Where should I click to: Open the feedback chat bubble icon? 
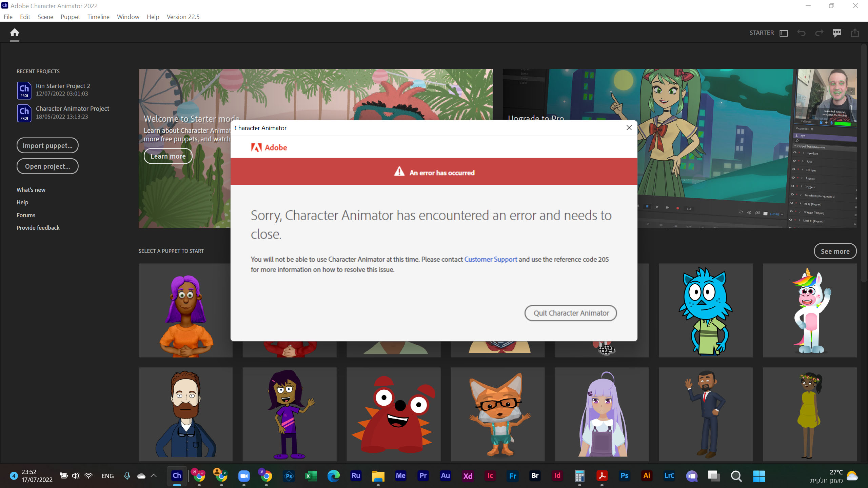[x=837, y=33]
